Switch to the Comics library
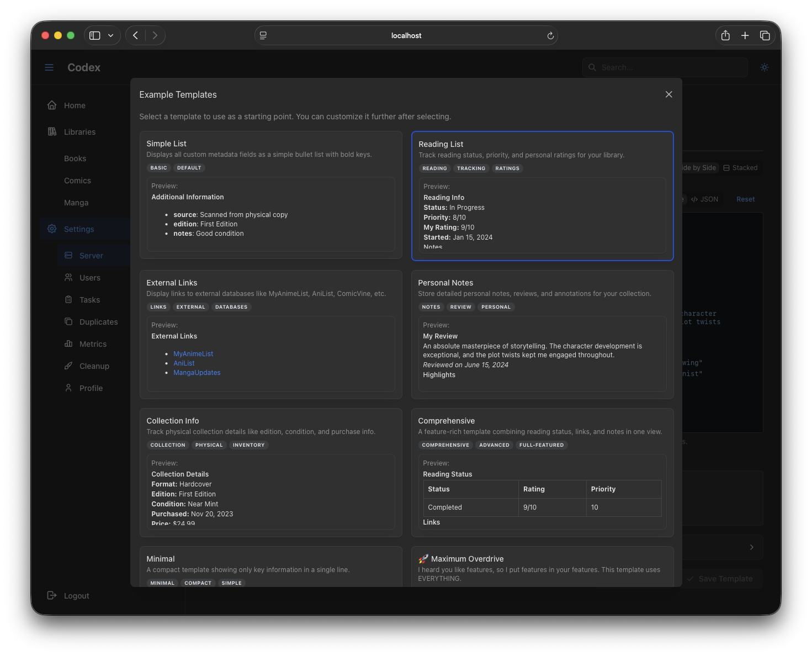 coord(77,180)
